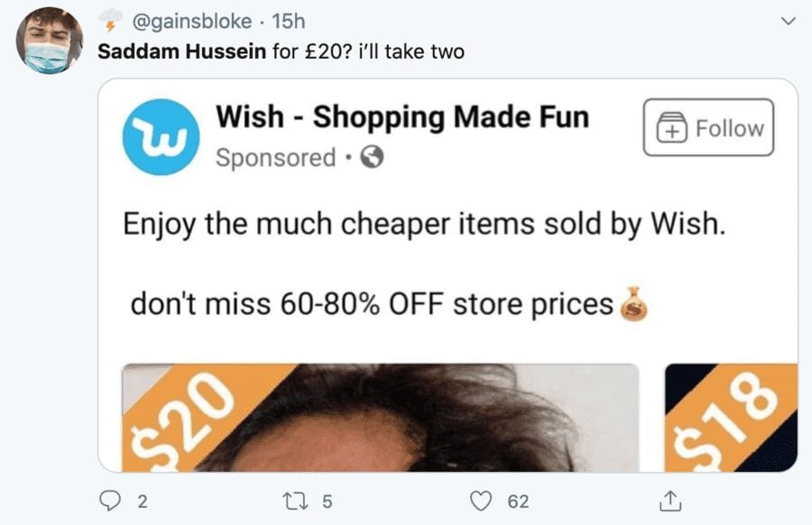Expand the tweet options chevron menu

point(786,21)
